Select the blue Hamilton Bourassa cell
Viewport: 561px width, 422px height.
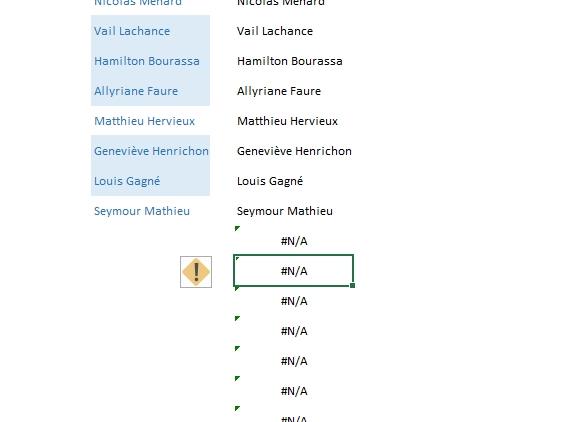[x=150, y=61]
